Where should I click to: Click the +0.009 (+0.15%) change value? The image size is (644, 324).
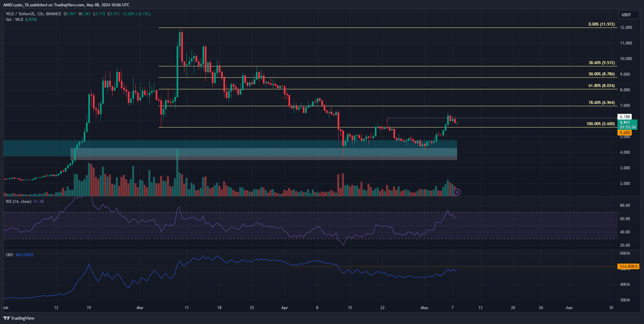pos(136,14)
